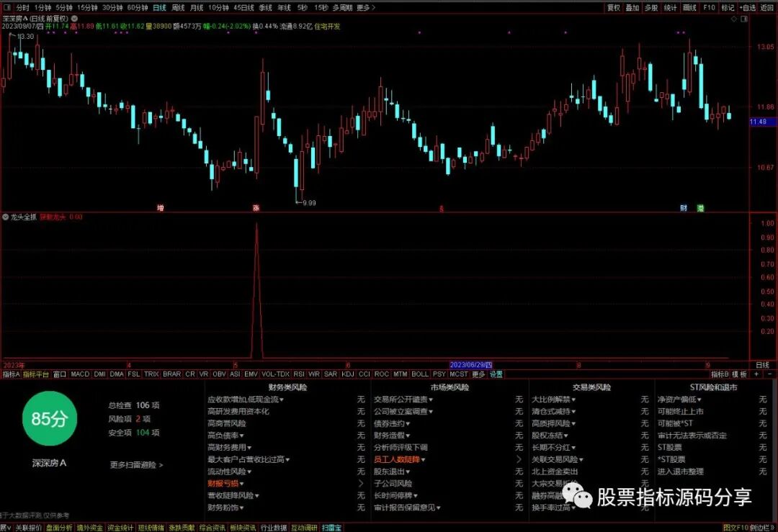
Task: Open the 行业数据 bottom tab
Action: [x=274, y=528]
